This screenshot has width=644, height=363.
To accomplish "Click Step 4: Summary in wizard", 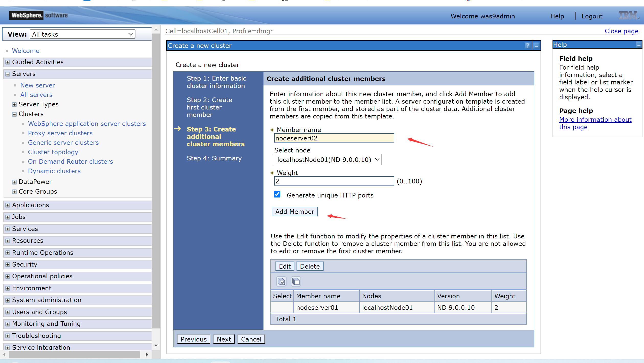I will click(214, 158).
